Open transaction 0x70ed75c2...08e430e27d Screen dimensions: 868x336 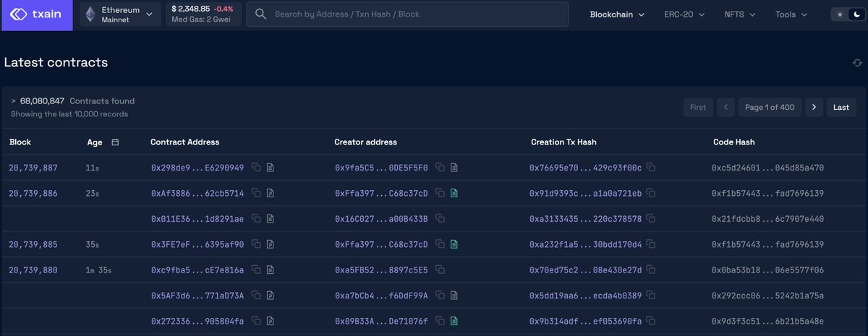coord(586,270)
